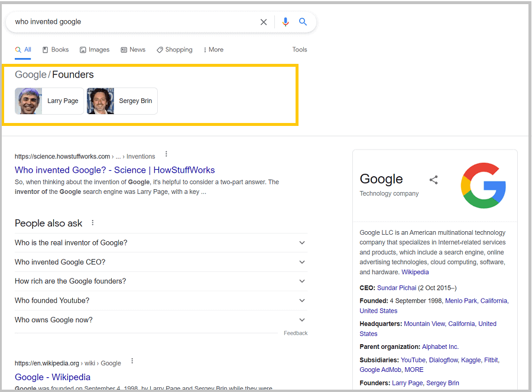Screen dimensions: 532x392
Task: Open the three-dot menu beside the wikipedia URL
Action: click(132, 361)
